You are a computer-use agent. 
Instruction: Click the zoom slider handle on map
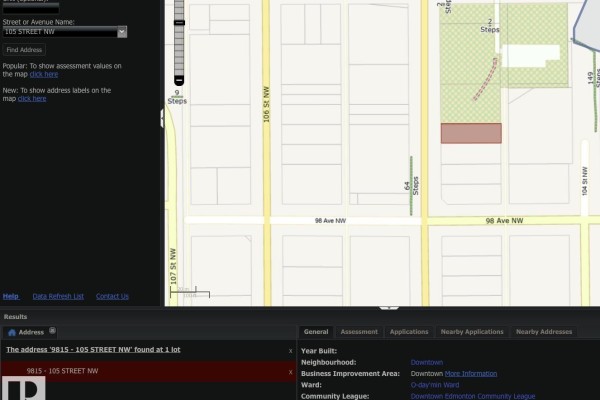[179, 23]
